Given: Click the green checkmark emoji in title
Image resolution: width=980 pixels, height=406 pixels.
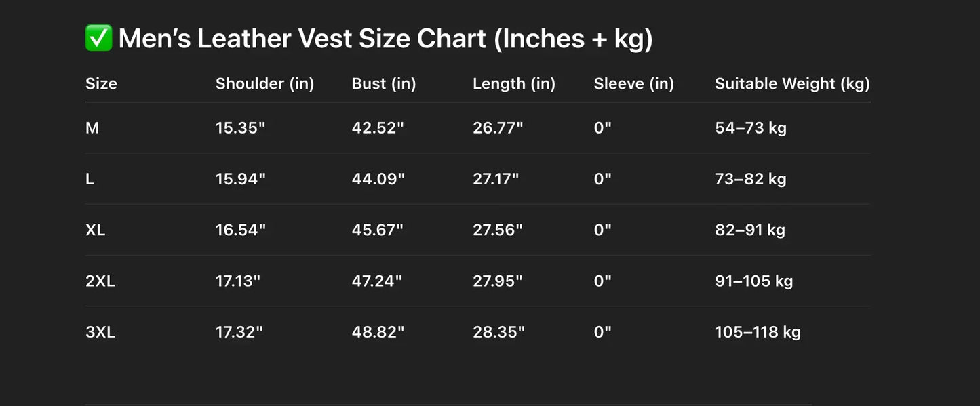Looking at the screenshot, I should (99, 38).
